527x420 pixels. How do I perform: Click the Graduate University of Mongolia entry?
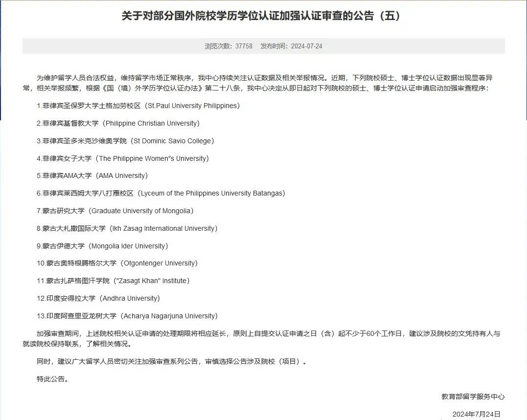coord(115,211)
